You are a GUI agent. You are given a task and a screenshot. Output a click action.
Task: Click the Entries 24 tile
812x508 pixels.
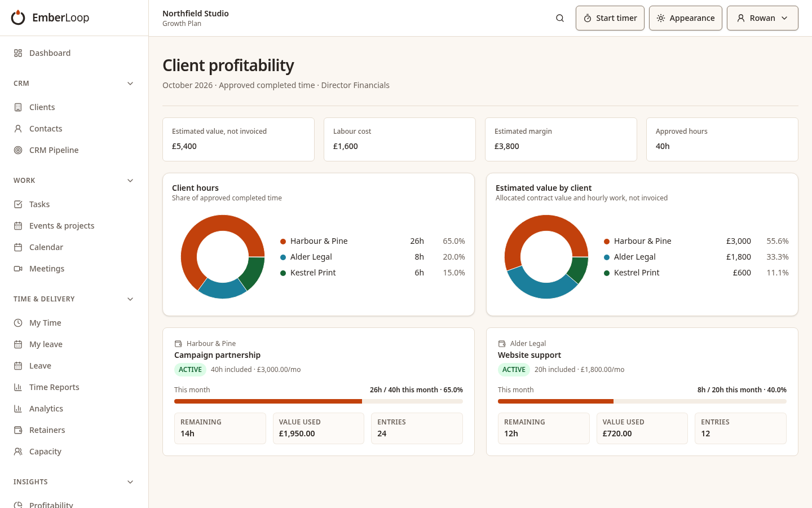(x=417, y=428)
